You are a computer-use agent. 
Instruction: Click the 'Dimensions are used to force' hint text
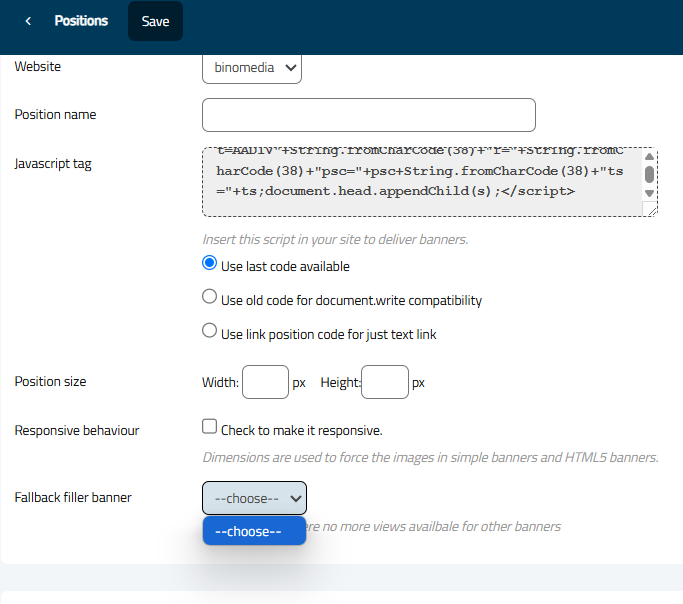pyautogui.click(x=430, y=457)
